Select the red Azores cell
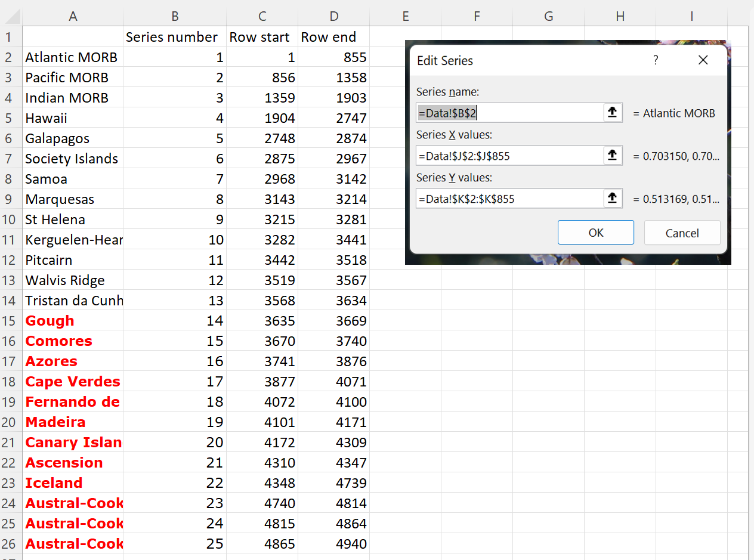The width and height of the screenshot is (754, 560). pos(73,361)
